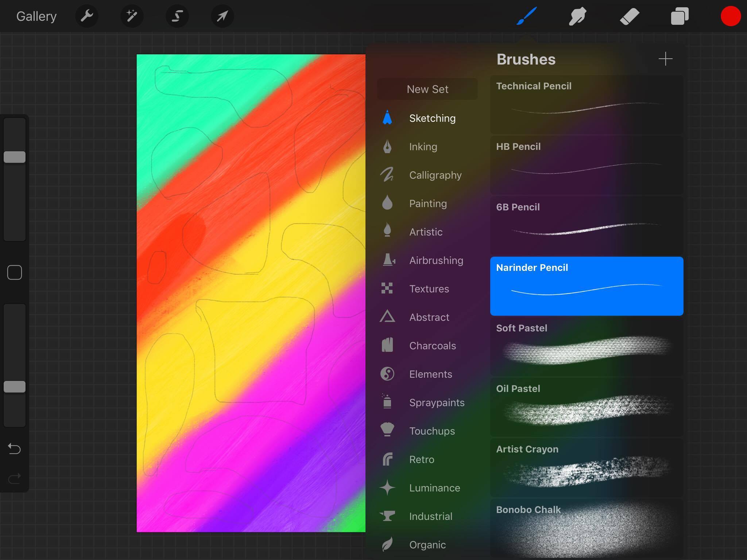Tap the redo arrow in sidebar
747x560 pixels.
tap(15, 478)
